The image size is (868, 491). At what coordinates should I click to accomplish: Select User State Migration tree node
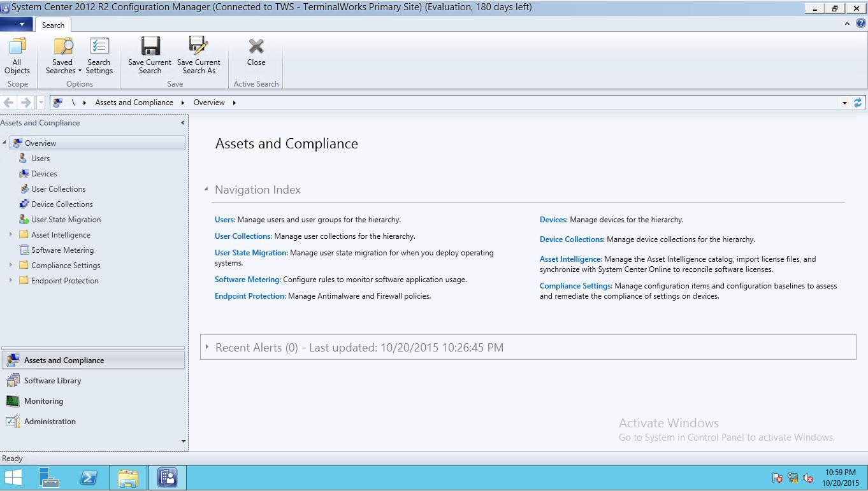pyautogui.click(x=66, y=220)
